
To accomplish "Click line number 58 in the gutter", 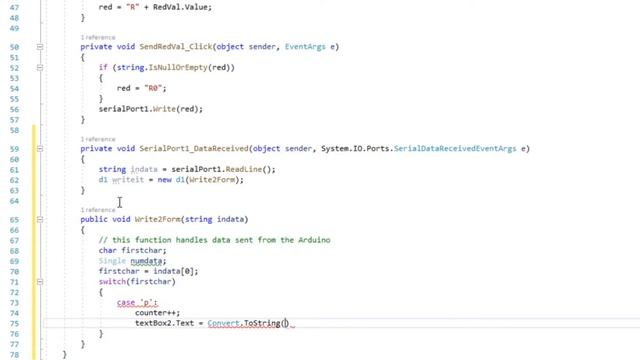I will click(x=14, y=131).
